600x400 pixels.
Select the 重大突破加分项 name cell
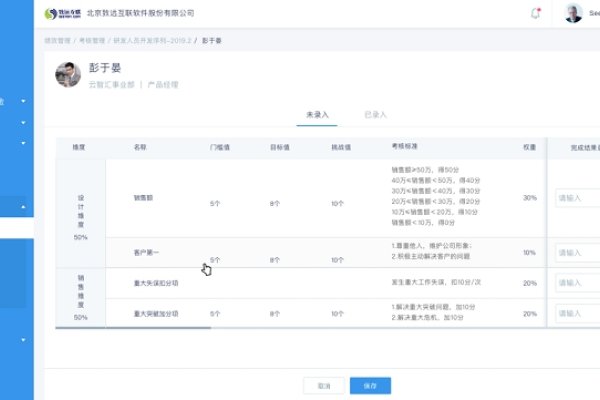(x=156, y=314)
